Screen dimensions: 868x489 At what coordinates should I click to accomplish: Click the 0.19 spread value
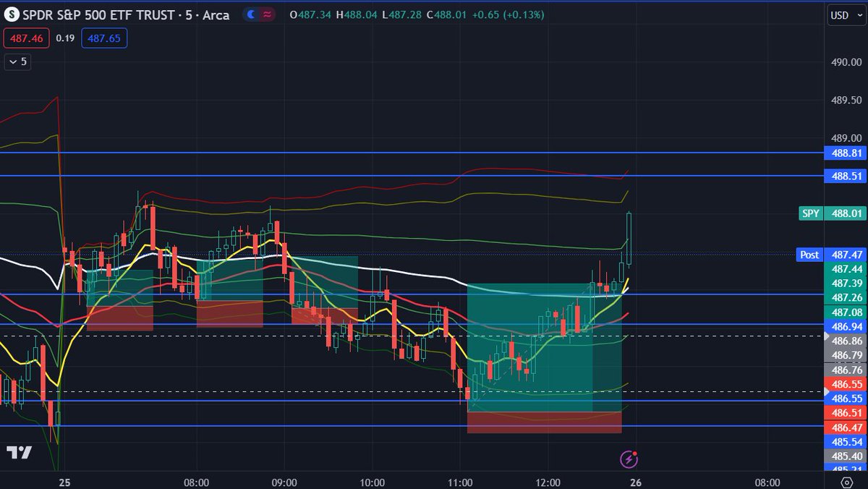(65, 38)
